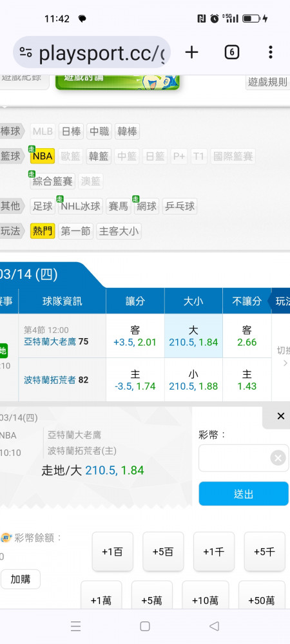Select the MLB league filter
This screenshot has height=644, width=290.
(x=43, y=131)
